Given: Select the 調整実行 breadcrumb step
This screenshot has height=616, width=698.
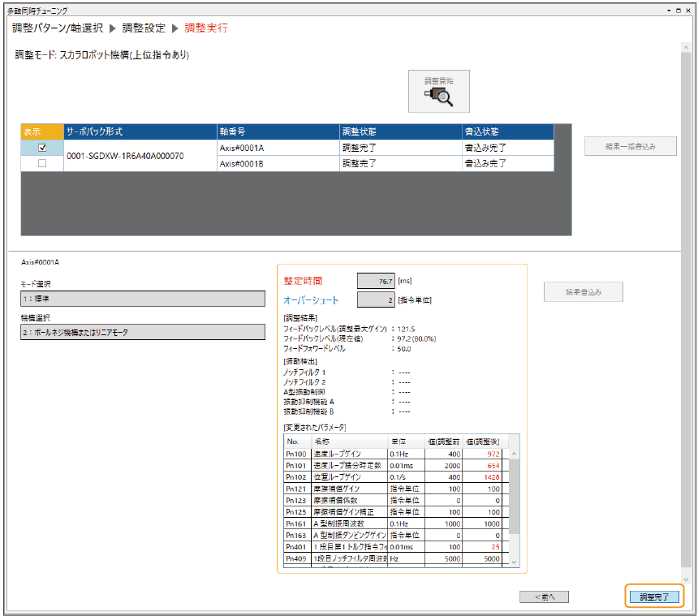Looking at the screenshot, I should 206,28.
